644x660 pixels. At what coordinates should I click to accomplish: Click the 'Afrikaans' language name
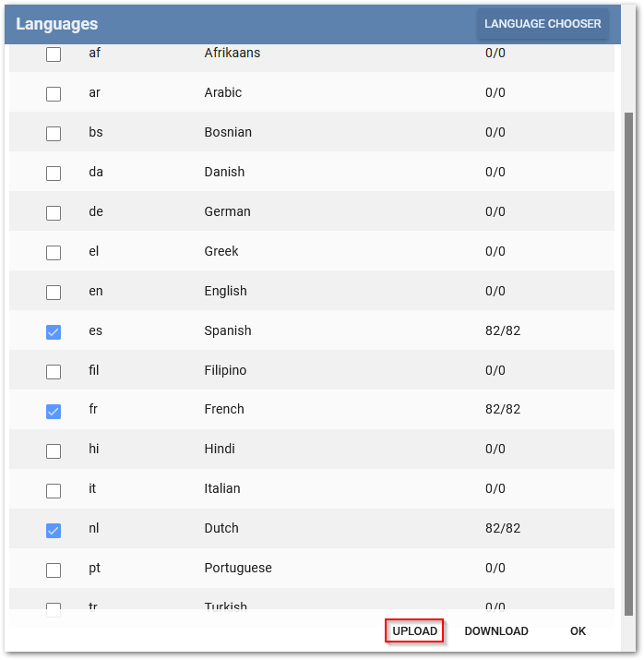[233, 53]
